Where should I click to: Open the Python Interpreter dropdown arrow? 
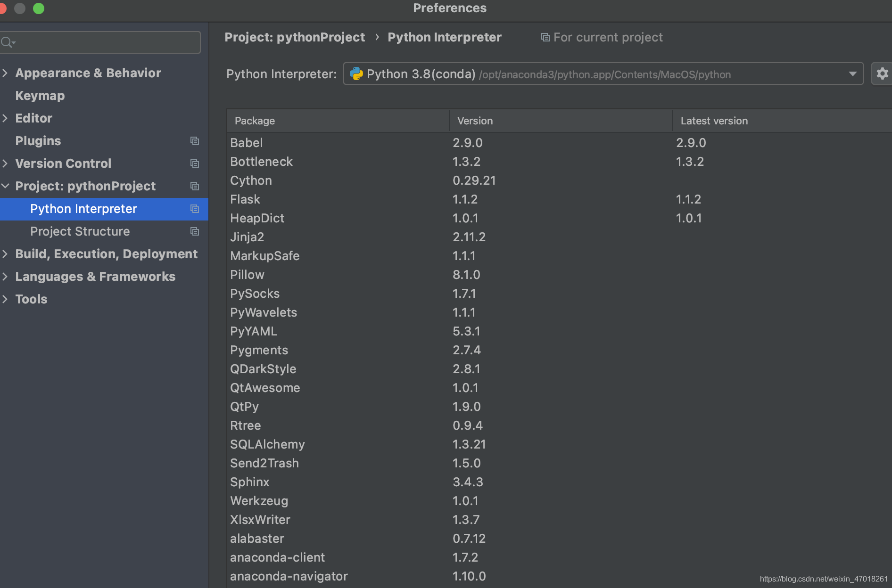pos(852,74)
